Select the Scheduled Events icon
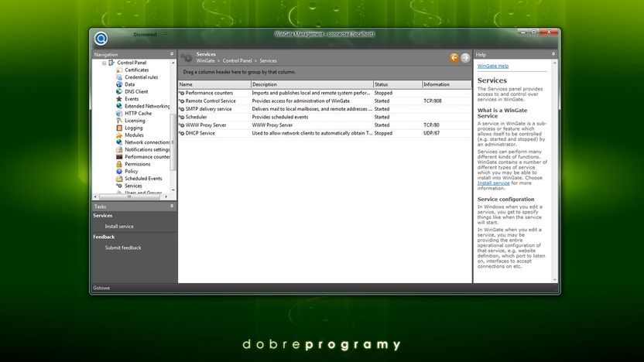The height and width of the screenshot is (362, 644). coord(119,179)
